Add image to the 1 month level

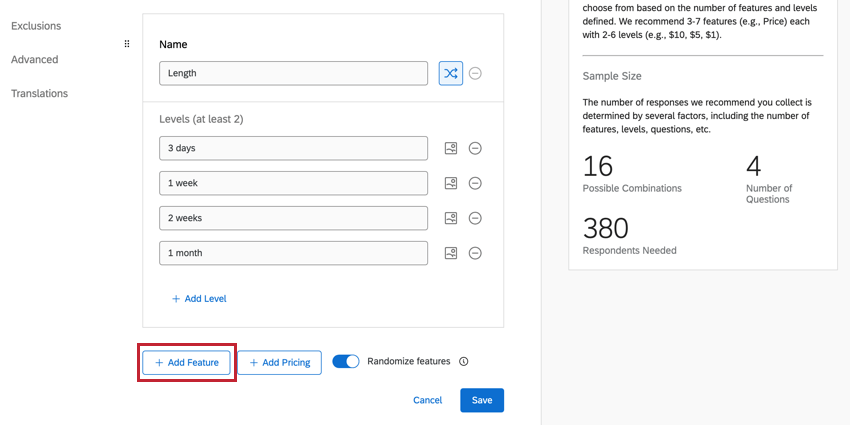[x=451, y=253]
